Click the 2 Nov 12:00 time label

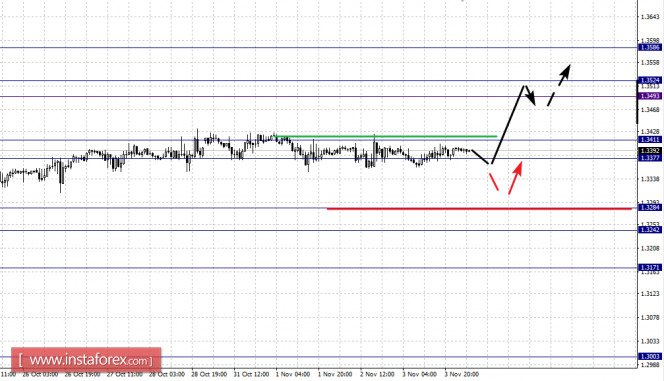(377, 374)
